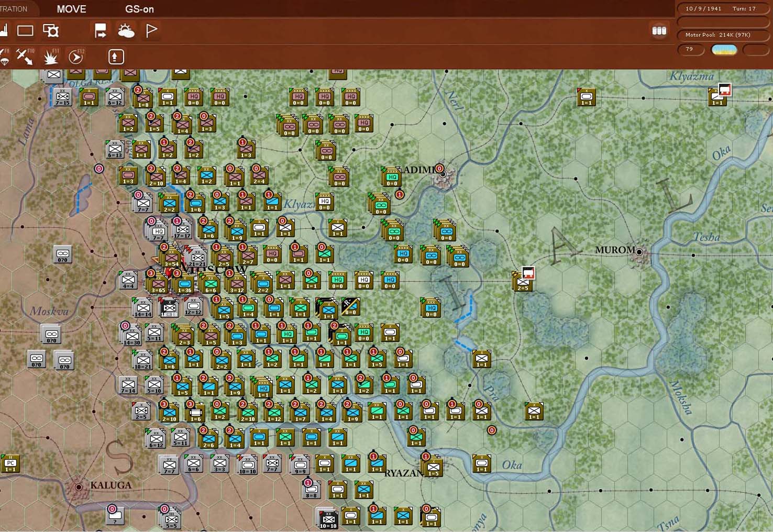This screenshot has width=773, height=532.
Task: Select the blue HQ counter beside Vladimir
Action: point(392,176)
